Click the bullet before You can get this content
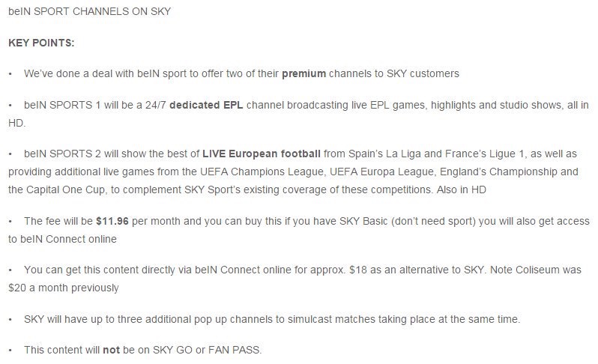This screenshot has height=364, width=598. (x=10, y=270)
